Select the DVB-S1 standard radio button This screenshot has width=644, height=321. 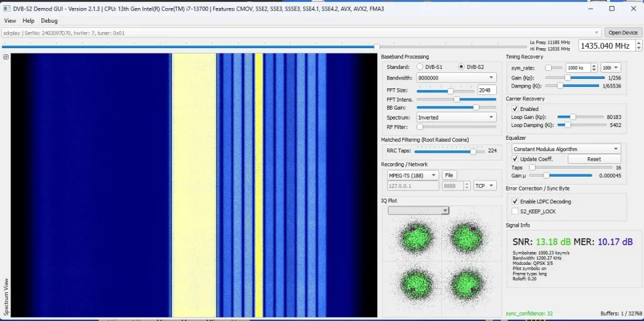pos(420,66)
